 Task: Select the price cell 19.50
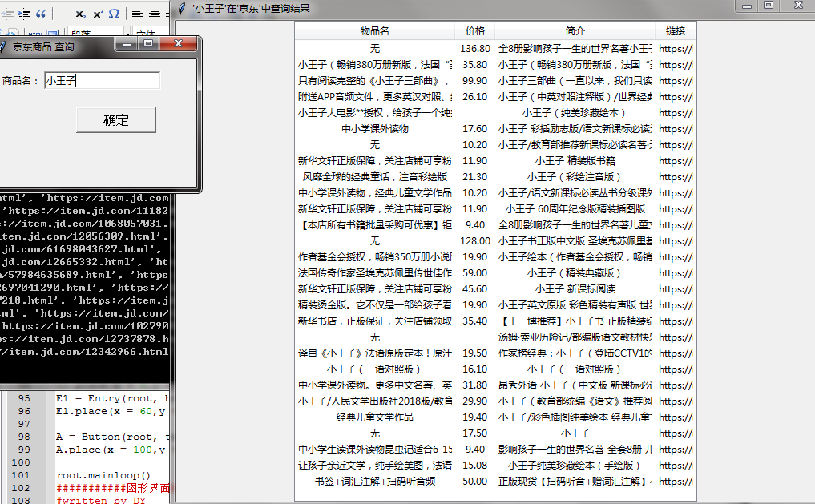coord(475,353)
